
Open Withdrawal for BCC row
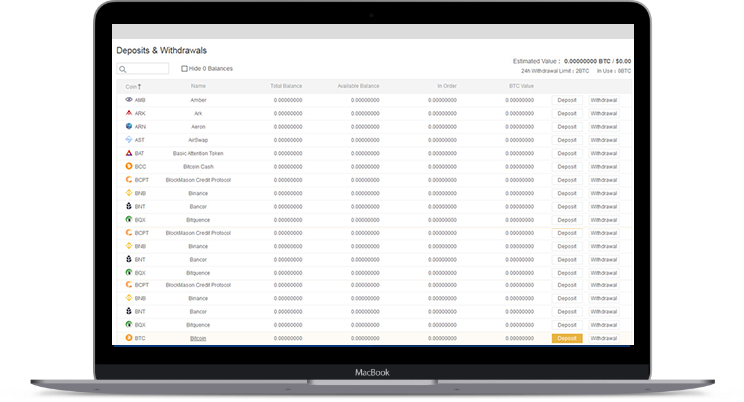pyautogui.click(x=604, y=167)
